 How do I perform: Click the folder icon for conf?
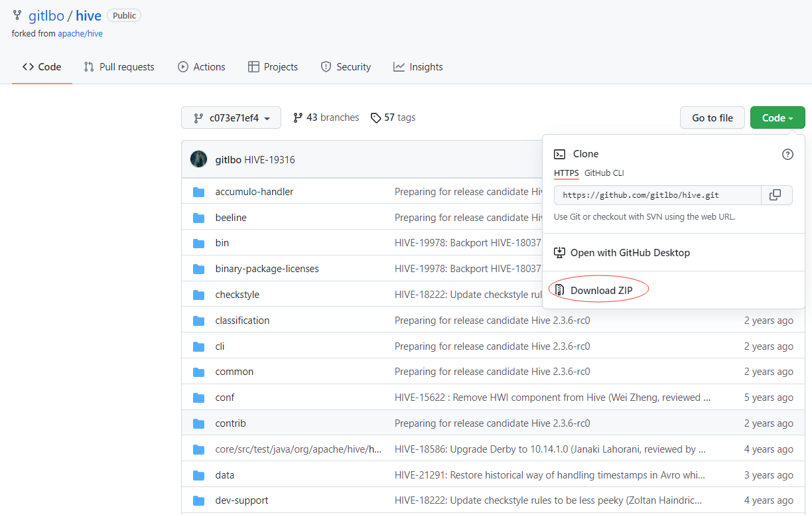[x=198, y=398]
